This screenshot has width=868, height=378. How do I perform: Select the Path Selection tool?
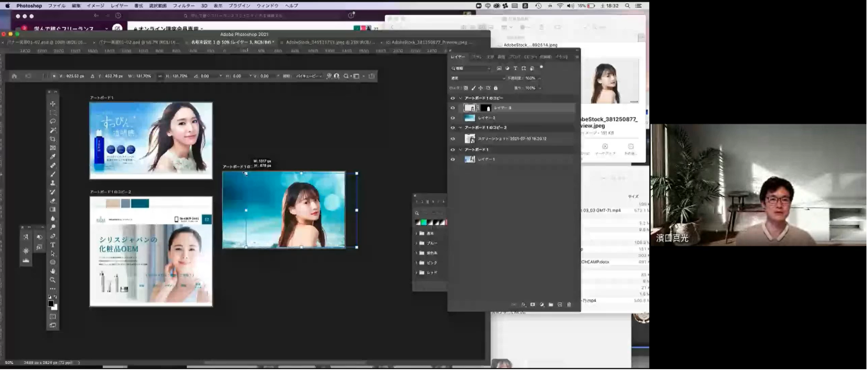coord(53,254)
